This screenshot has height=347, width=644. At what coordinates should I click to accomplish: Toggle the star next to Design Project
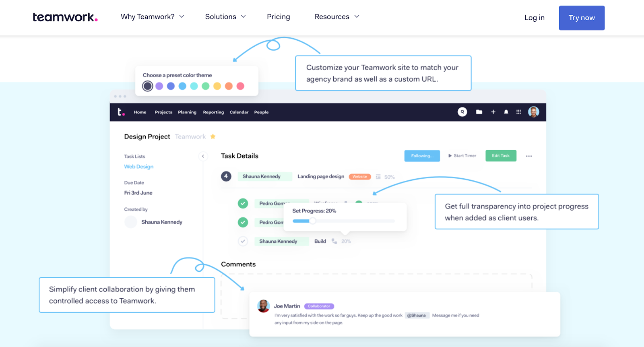coord(213,136)
